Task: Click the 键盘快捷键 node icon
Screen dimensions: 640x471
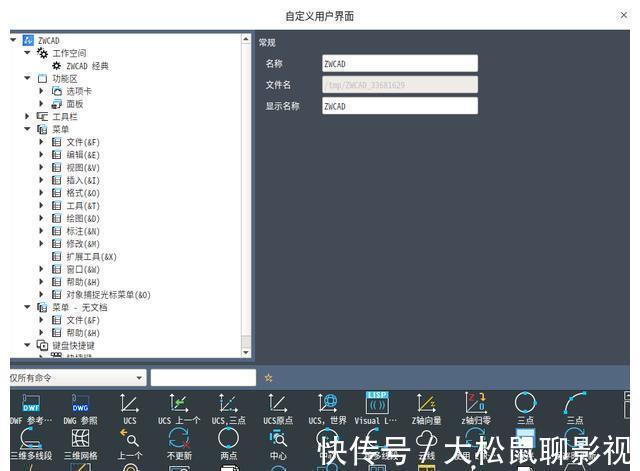Action: [x=42, y=345]
